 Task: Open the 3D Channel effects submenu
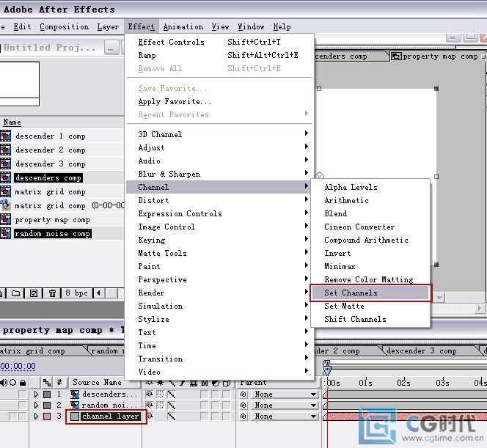click(219, 134)
